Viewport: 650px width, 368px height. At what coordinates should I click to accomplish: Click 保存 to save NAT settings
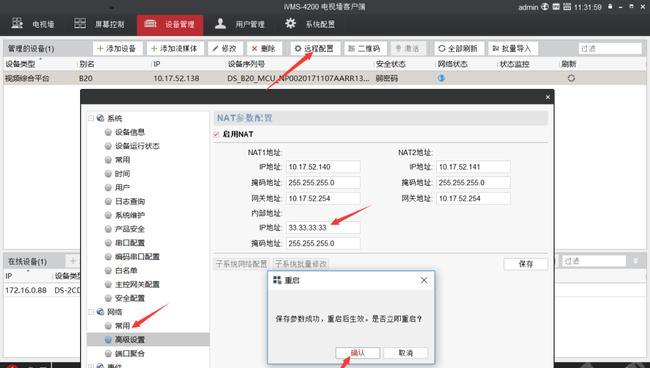coord(526,264)
